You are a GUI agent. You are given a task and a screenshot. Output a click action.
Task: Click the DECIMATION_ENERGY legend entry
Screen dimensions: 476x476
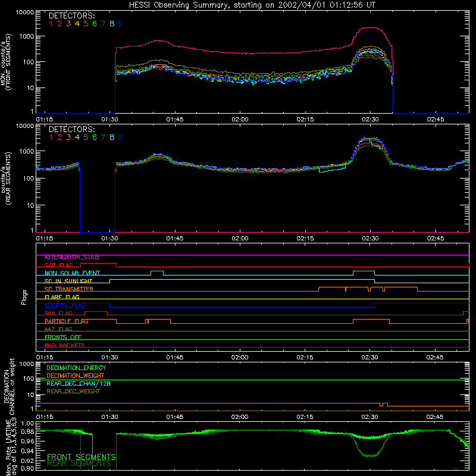pyautogui.click(x=76, y=368)
